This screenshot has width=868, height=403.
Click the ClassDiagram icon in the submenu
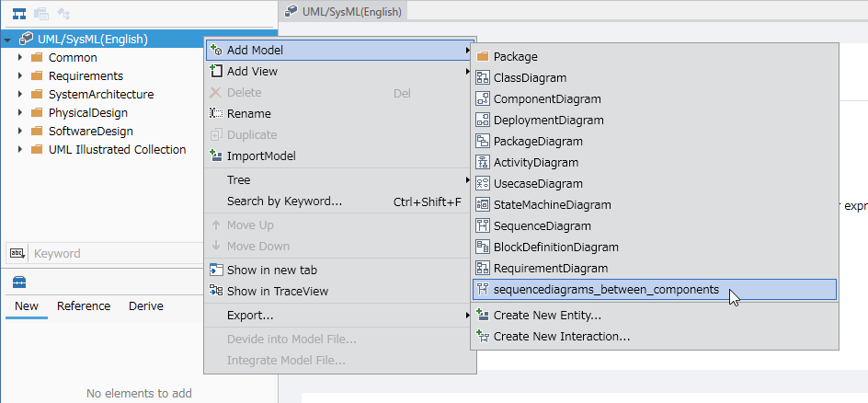tap(483, 78)
